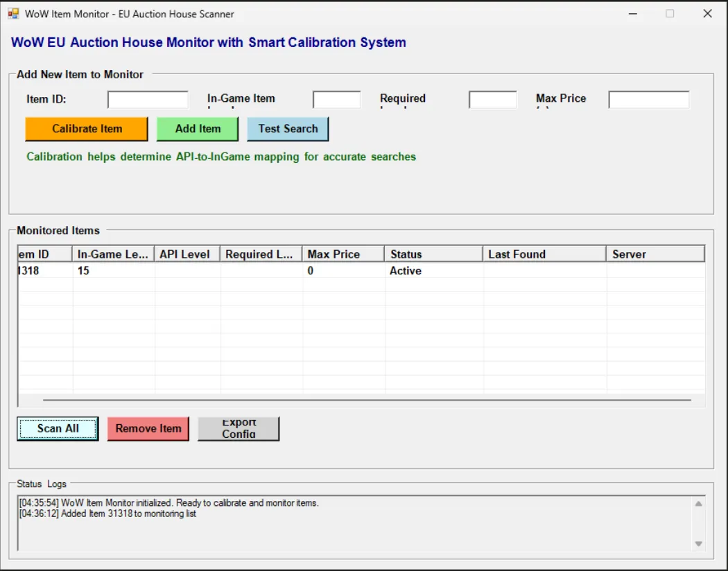Focus the Max Price input field
This screenshot has width=728, height=571.
[649, 100]
